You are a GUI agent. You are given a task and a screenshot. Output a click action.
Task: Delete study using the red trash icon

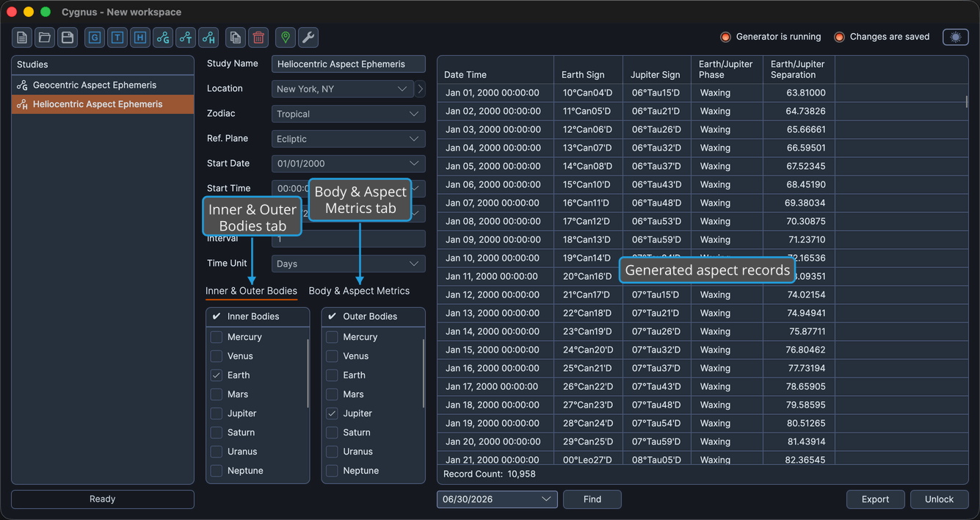[258, 37]
